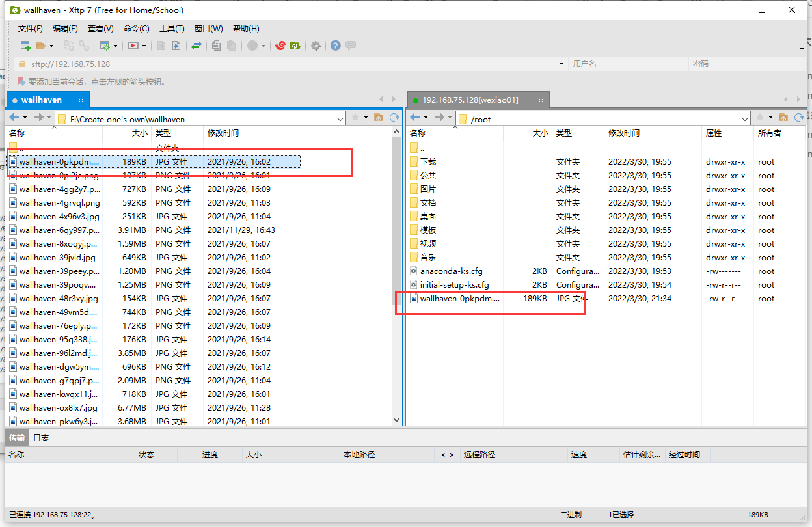Click the grayed Disconnect chain icon
This screenshot has width=812, height=527.
[x=84, y=46]
